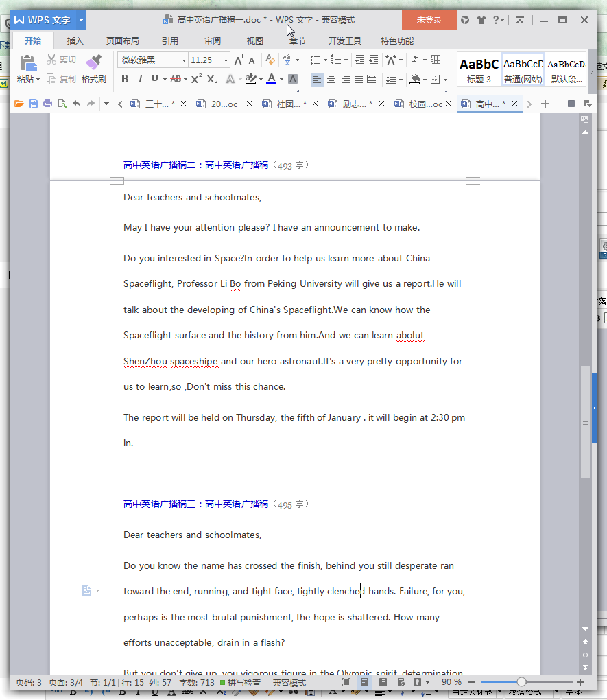Click the decrease indent icon
The width and height of the screenshot is (607, 700).
pyautogui.click(x=359, y=60)
